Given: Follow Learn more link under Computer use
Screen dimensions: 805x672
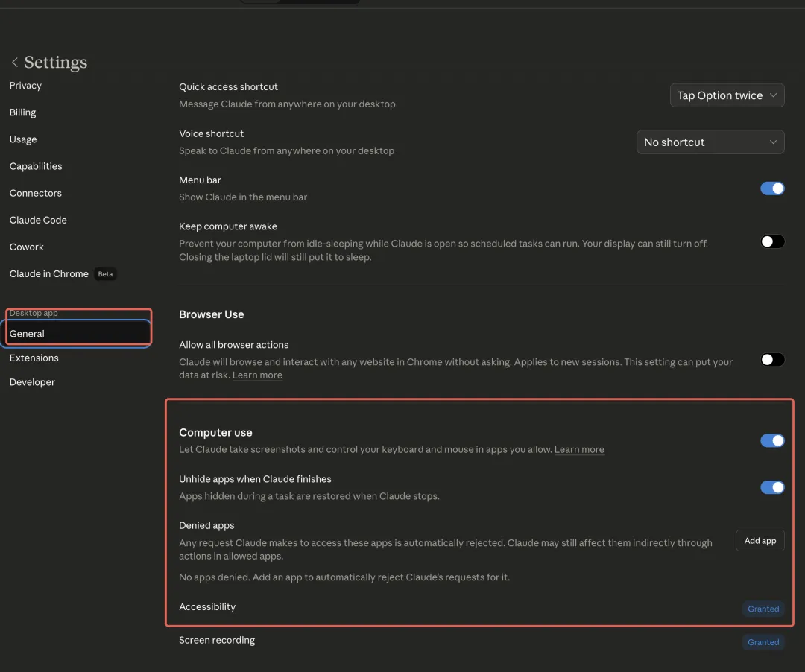Looking at the screenshot, I should 579,450.
